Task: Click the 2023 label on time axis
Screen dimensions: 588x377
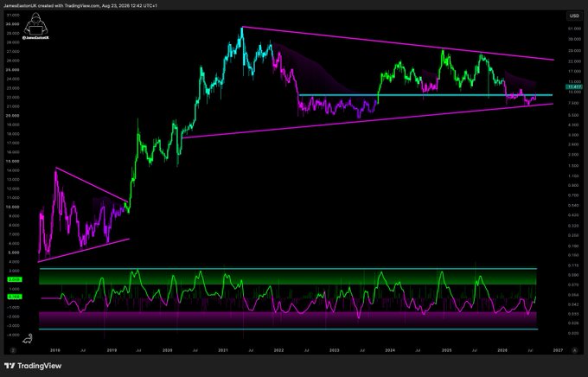Action: [x=334, y=350]
